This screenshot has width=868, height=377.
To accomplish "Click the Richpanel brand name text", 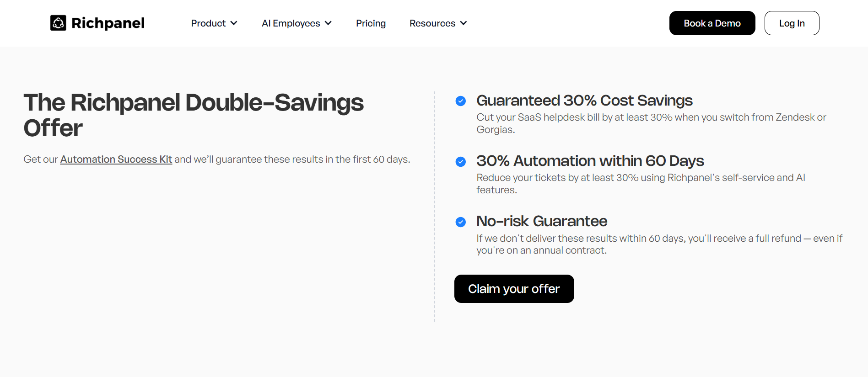I will click(x=108, y=23).
